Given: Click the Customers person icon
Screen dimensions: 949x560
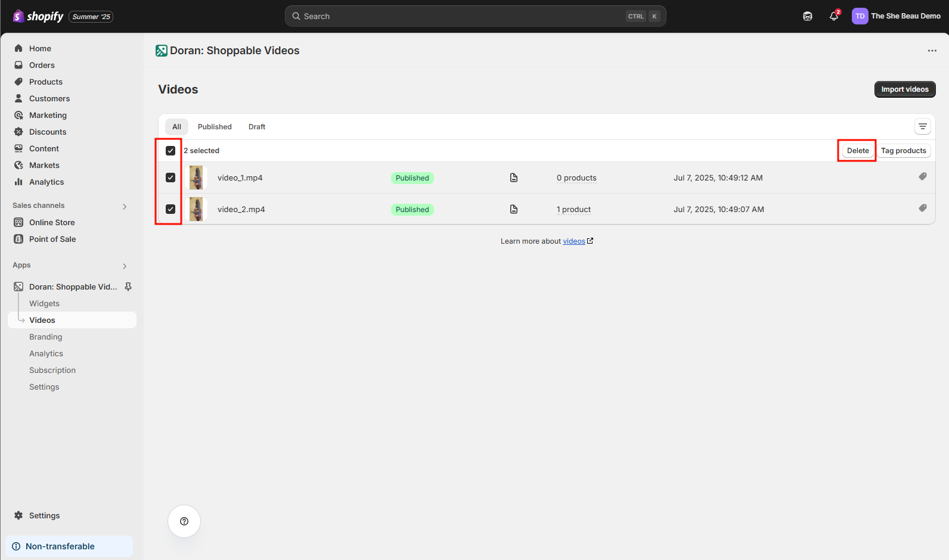Looking at the screenshot, I should pos(18,98).
